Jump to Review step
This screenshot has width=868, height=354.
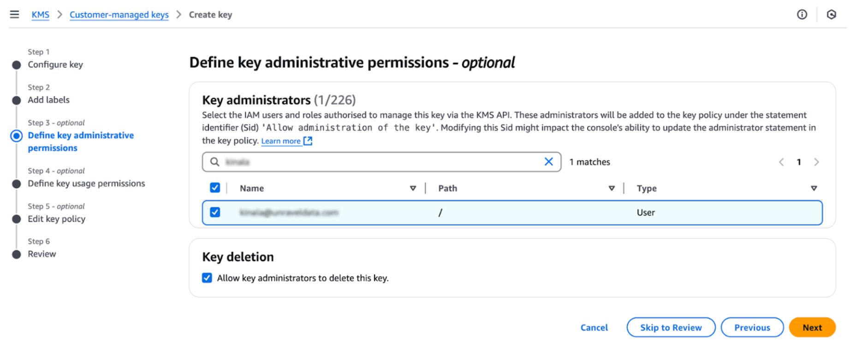coord(42,254)
